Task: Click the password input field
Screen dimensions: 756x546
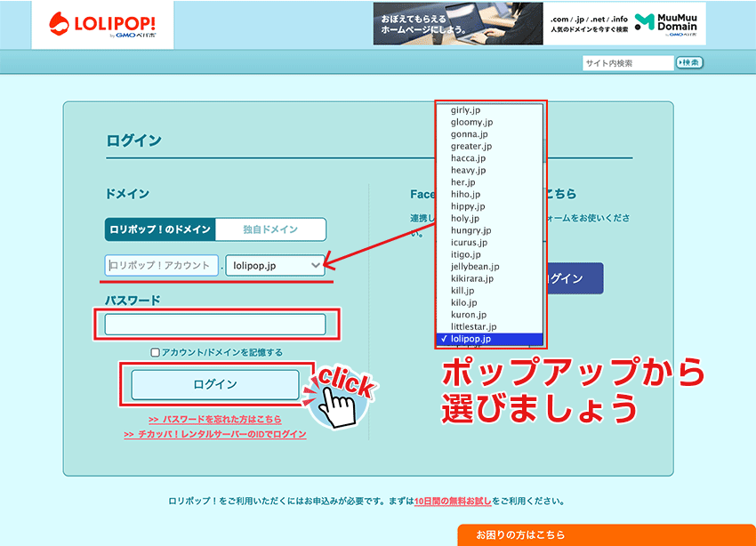Action: pyautogui.click(x=215, y=325)
